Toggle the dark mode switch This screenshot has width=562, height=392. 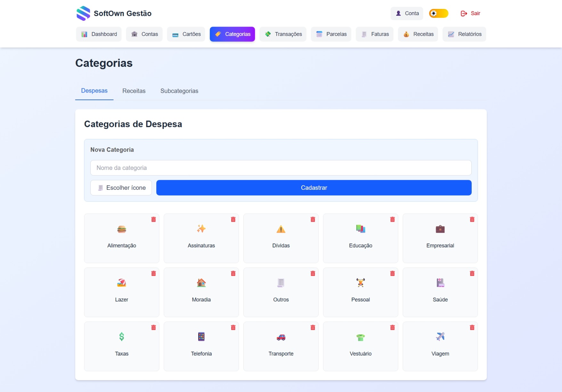(x=438, y=13)
